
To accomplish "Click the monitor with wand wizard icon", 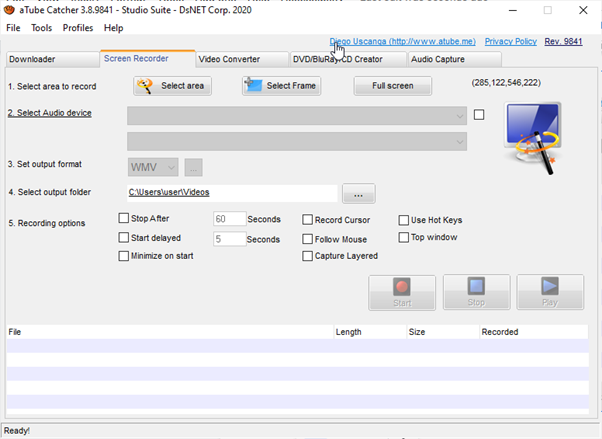I will pyautogui.click(x=533, y=138).
